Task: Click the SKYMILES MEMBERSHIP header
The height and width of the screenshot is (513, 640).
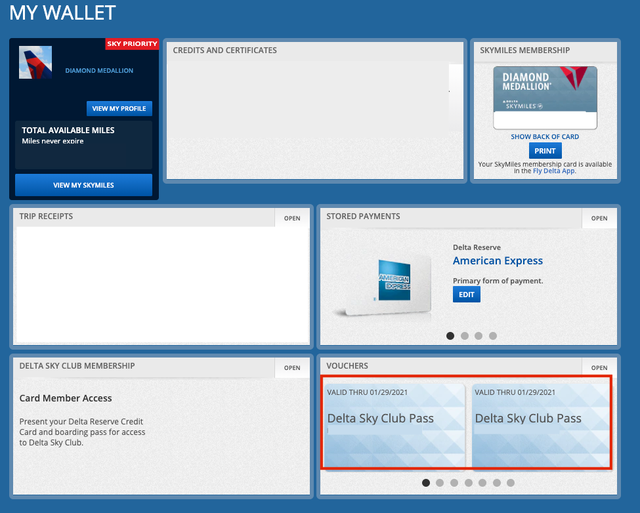Action: coord(525,50)
